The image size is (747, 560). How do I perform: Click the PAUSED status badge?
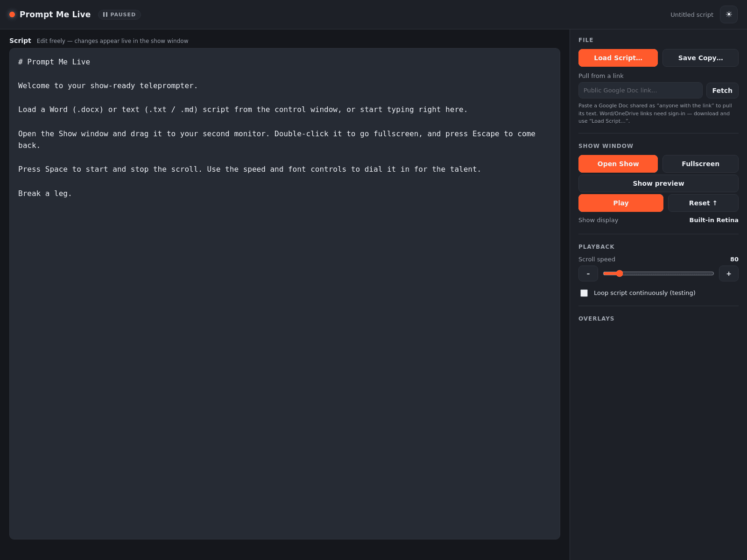120,14
